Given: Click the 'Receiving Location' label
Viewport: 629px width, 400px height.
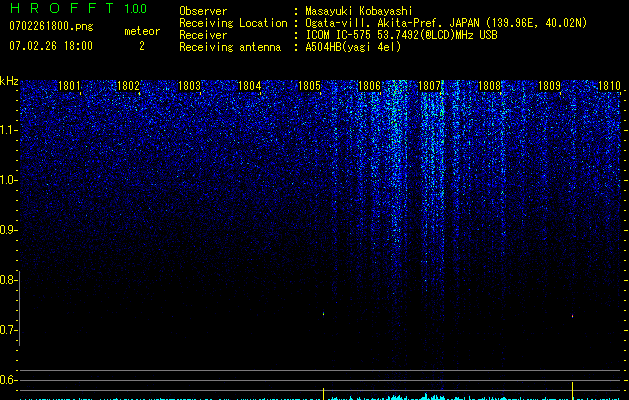Looking at the screenshot, I should (x=233, y=23).
